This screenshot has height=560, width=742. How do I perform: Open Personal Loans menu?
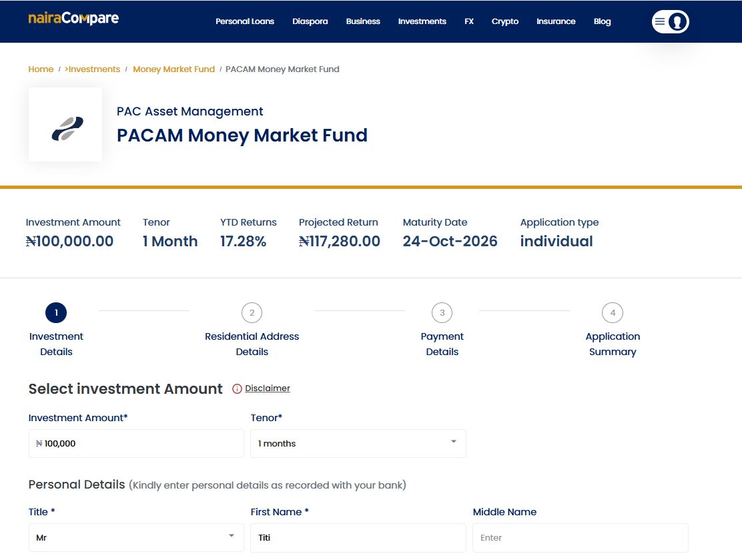tap(245, 21)
